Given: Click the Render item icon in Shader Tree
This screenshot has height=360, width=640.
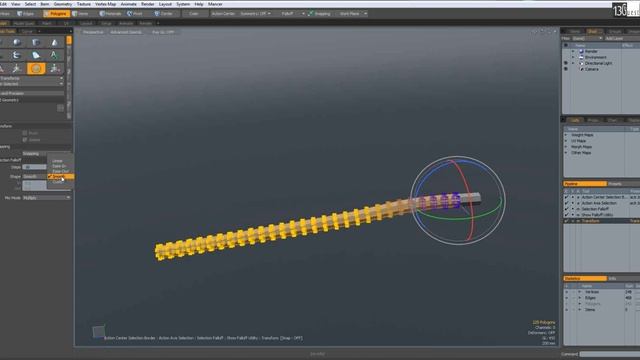Looking at the screenshot, I should click(581, 51).
